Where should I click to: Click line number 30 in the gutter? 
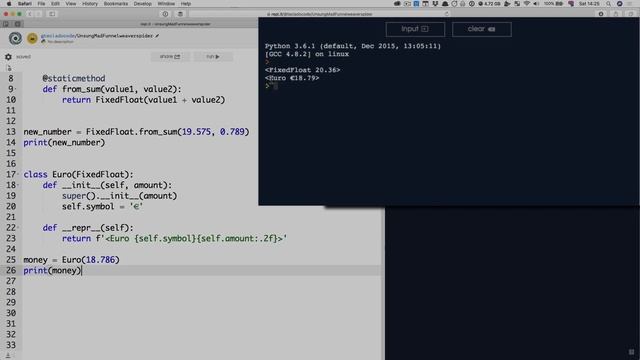point(11,313)
